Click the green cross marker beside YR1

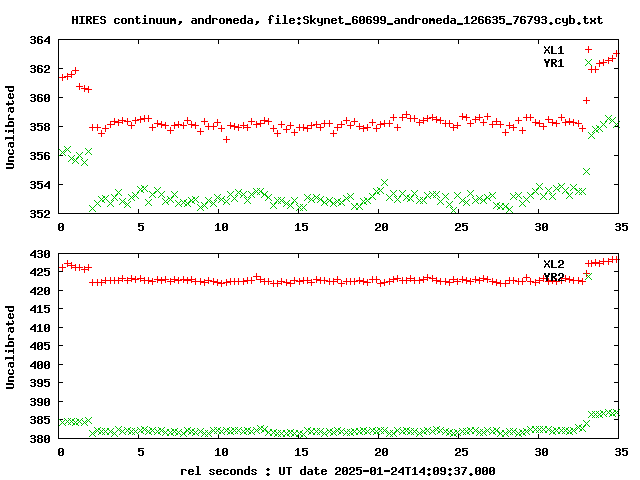[588, 62]
